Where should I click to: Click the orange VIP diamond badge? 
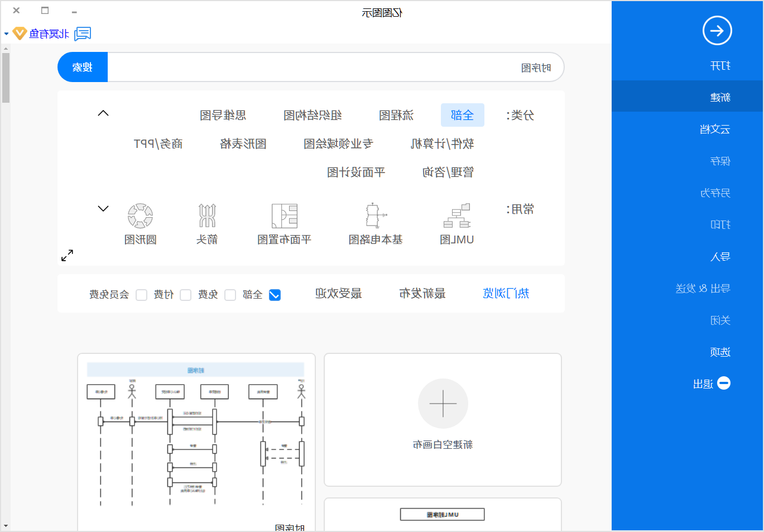(x=20, y=33)
